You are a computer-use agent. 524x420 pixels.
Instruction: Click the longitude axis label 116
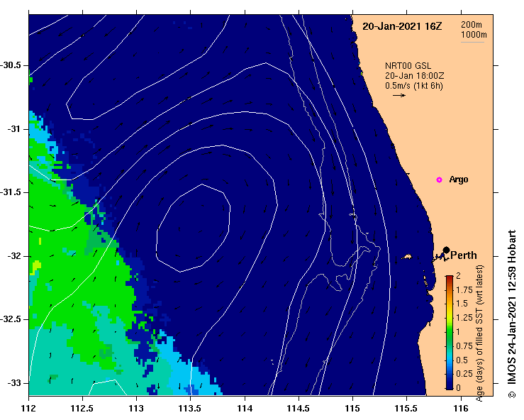[461, 409]
